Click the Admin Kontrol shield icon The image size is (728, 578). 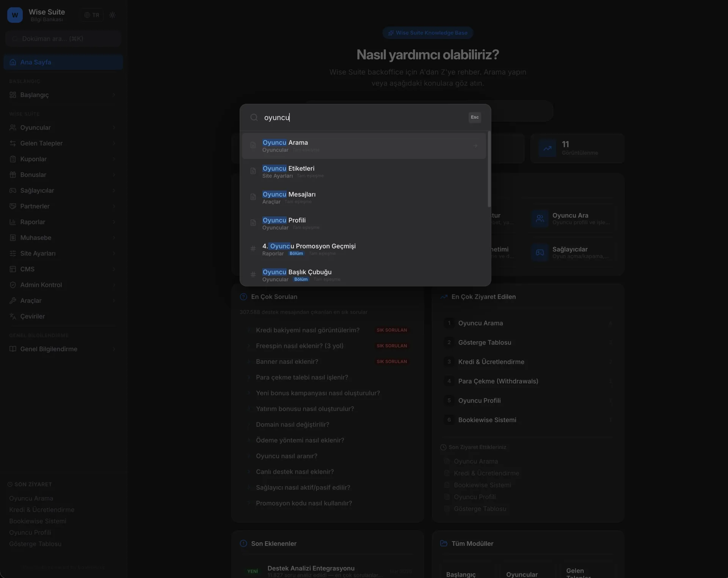point(13,285)
